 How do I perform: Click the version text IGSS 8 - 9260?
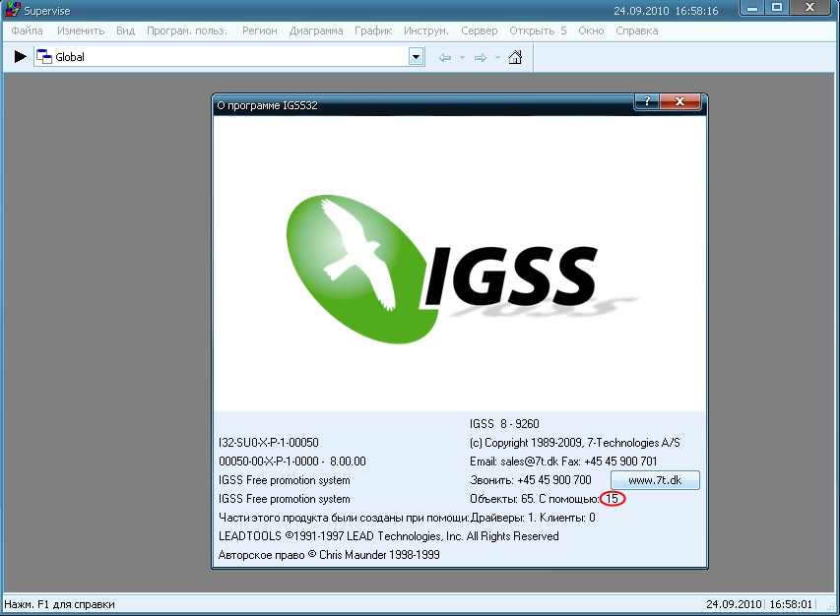504,424
